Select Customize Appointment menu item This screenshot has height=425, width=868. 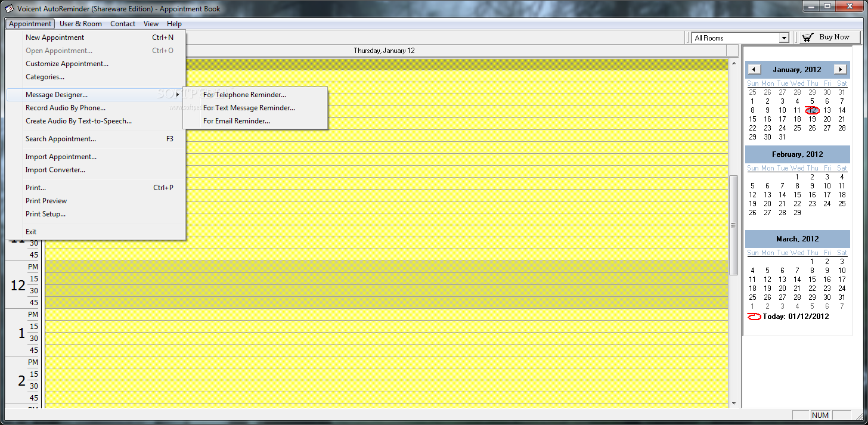(96, 64)
